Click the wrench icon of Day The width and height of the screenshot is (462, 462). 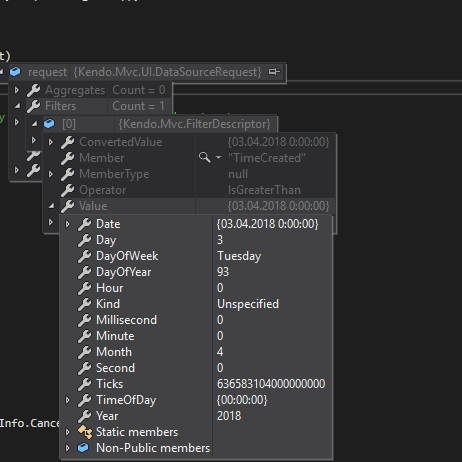point(85,240)
